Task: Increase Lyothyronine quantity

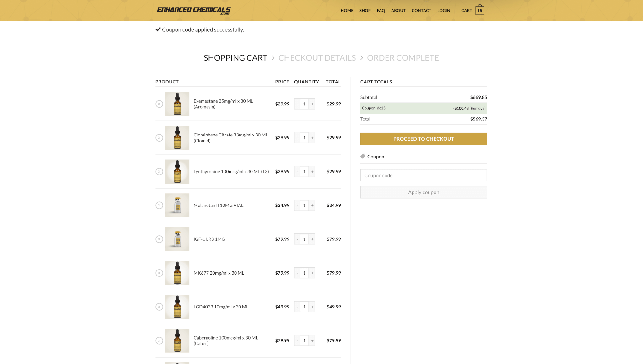Action: (312, 172)
